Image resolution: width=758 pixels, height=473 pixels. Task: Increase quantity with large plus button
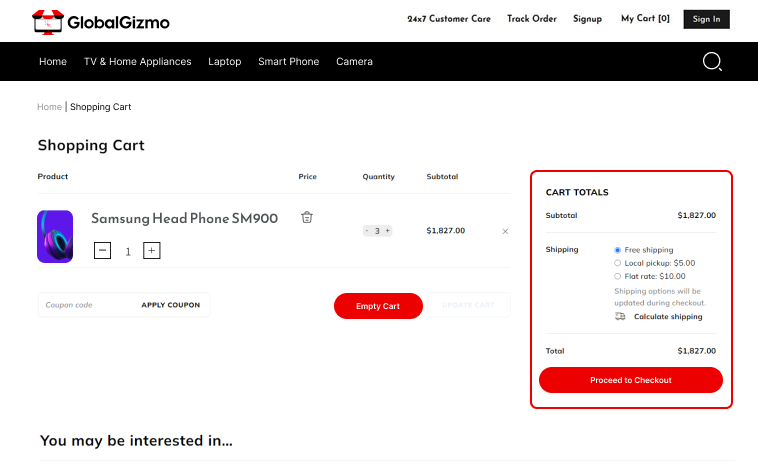[152, 250]
